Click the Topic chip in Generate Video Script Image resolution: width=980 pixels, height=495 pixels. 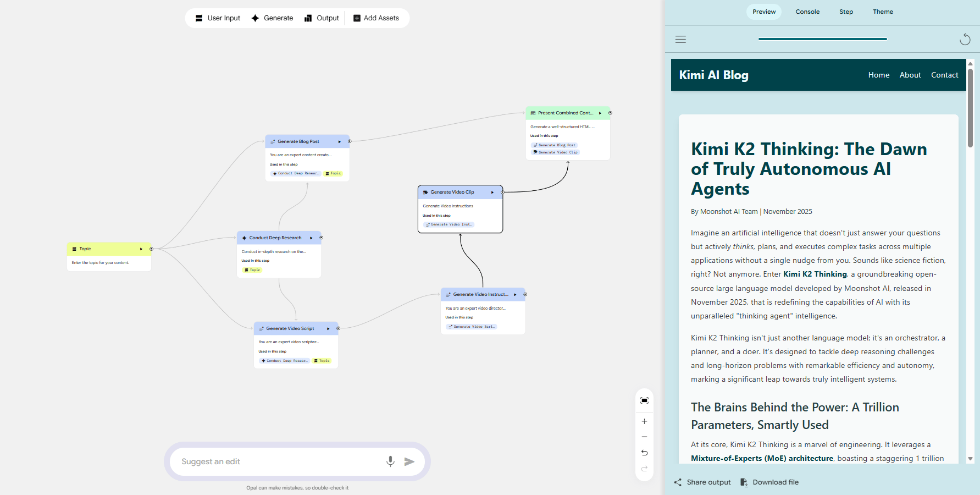(x=323, y=361)
